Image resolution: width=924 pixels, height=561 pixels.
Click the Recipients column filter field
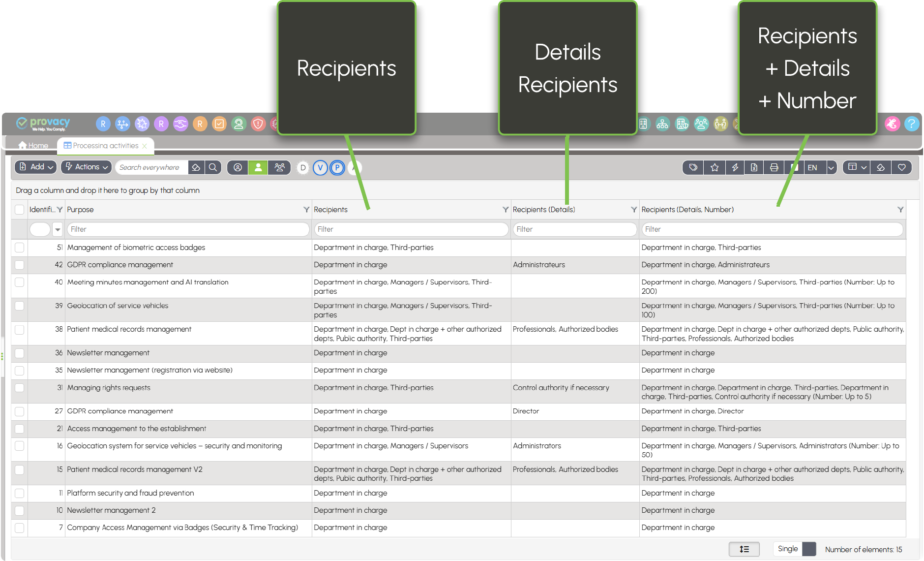tap(411, 229)
